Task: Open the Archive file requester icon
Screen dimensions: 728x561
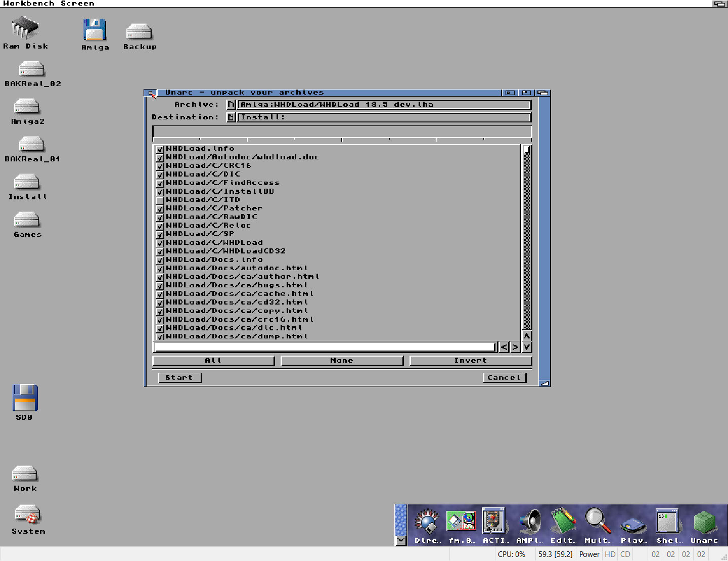Action: 231,105
